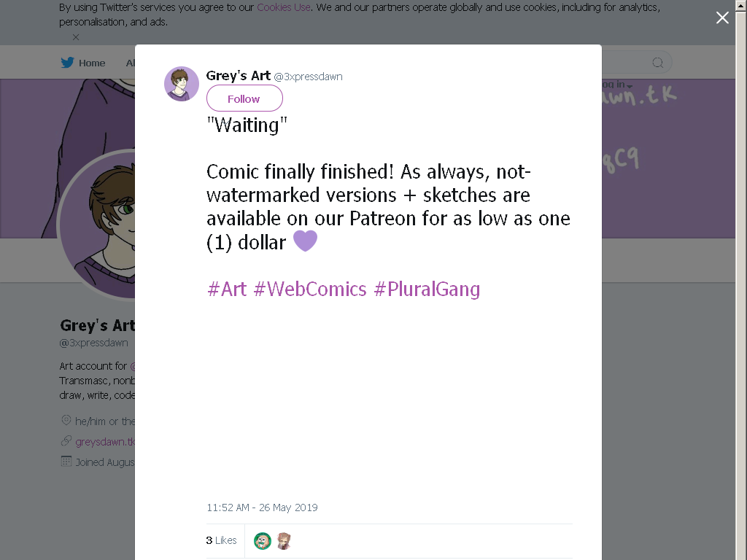Open the #PluralGang hashtag
The image size is (747, 560).
tap(427, 289)
